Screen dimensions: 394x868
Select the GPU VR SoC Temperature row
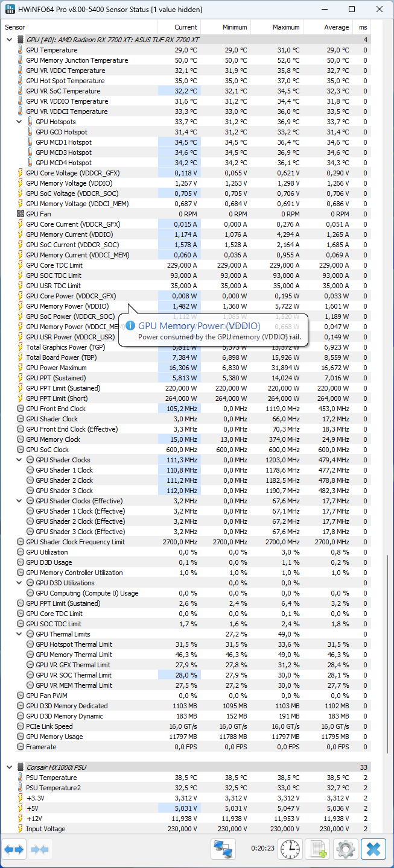(x=187, y=91)
